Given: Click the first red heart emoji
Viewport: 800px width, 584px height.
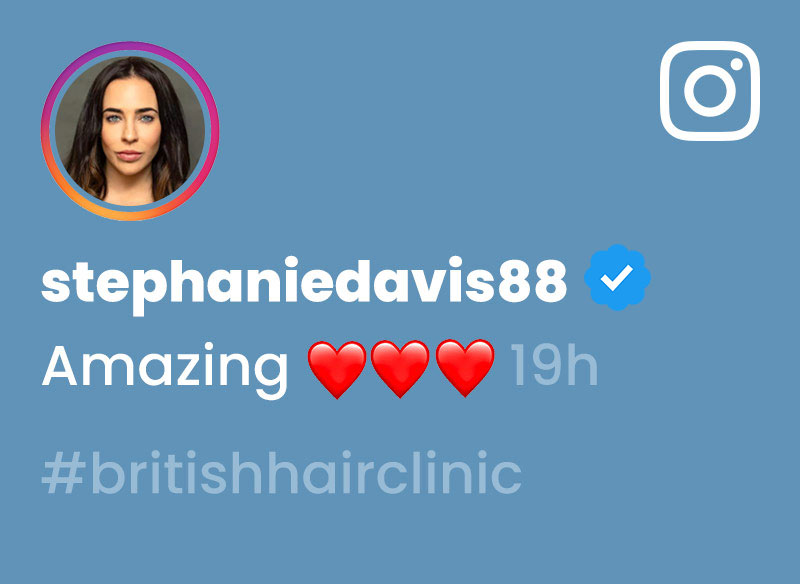Looking at the screenshot, I should coord(337,369).
